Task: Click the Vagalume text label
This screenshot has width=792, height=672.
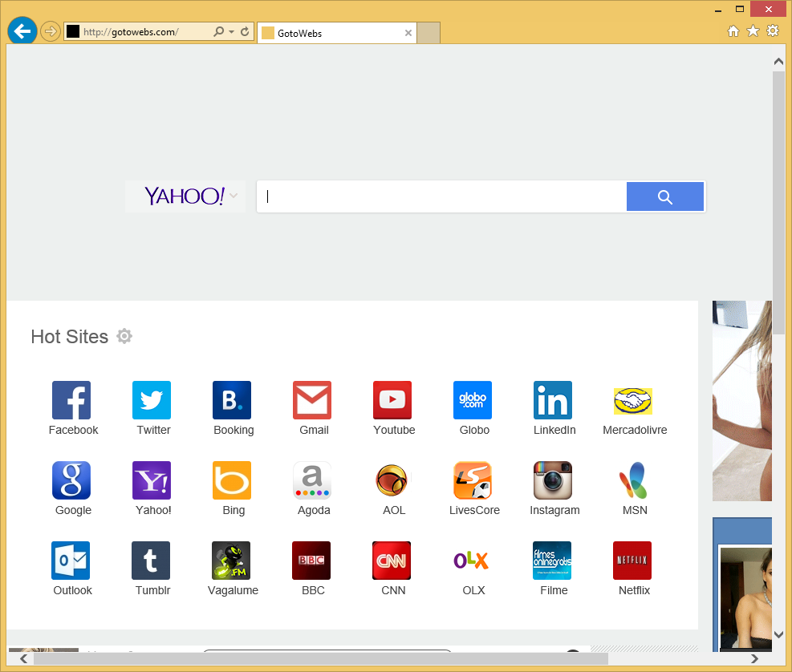Action: [x=233, y=591]
